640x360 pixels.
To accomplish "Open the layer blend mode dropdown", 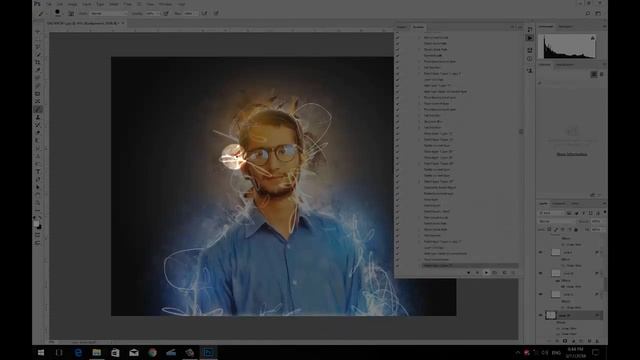I will point(556,221).
